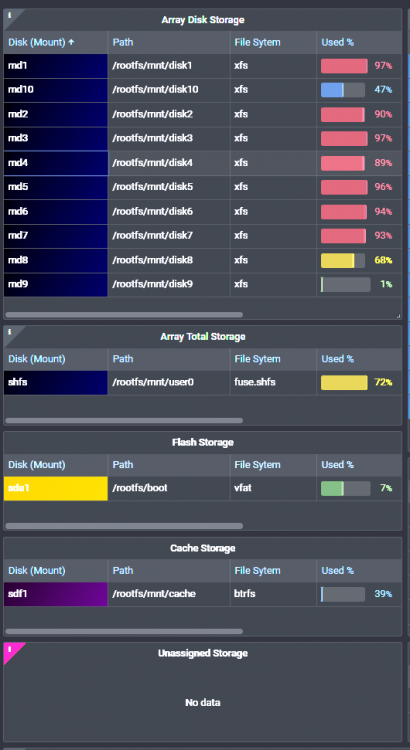The width and height of the screenshot is (410, 750).
Task: Click the File Sytem header in Array Disk Storage
Action: (x=257, y=42)
